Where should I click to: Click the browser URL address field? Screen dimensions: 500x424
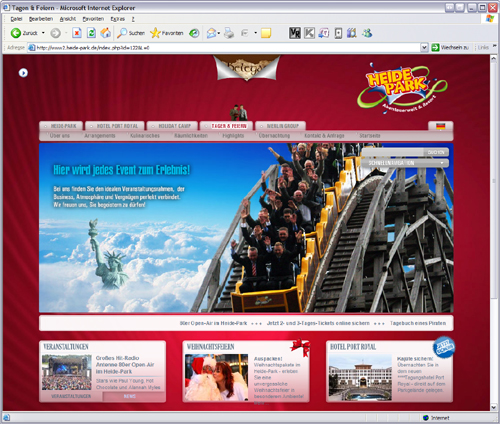click(x=224, y=48)
